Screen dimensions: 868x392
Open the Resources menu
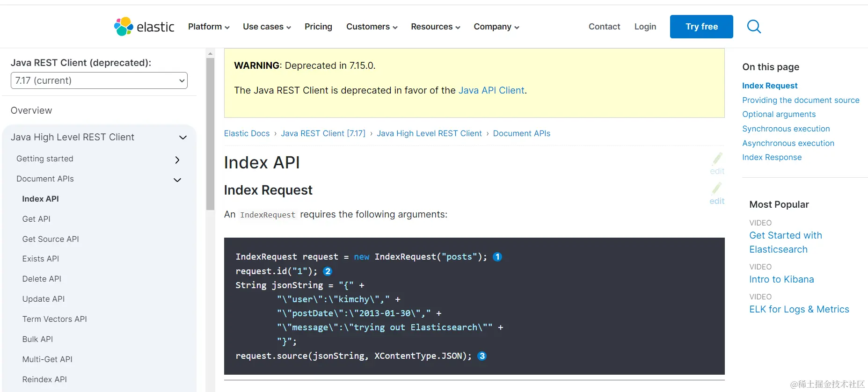point(436,27)
